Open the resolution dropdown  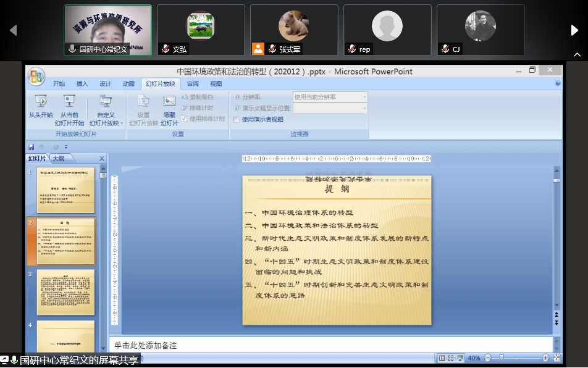point(364,97)
